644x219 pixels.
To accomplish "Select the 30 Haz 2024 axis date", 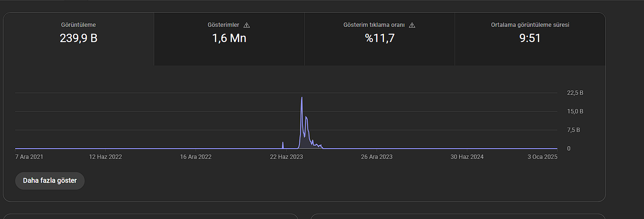I will click(x=467, y=157).
